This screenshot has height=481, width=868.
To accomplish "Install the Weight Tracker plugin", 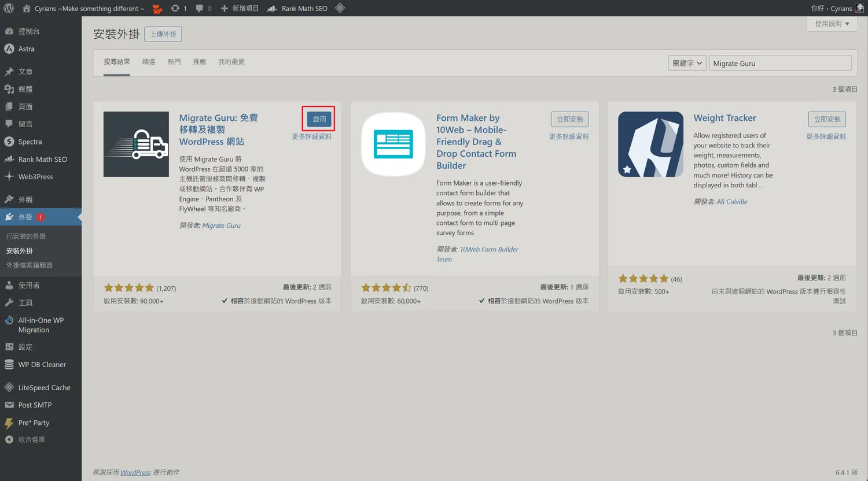I will tap(827, 119).
